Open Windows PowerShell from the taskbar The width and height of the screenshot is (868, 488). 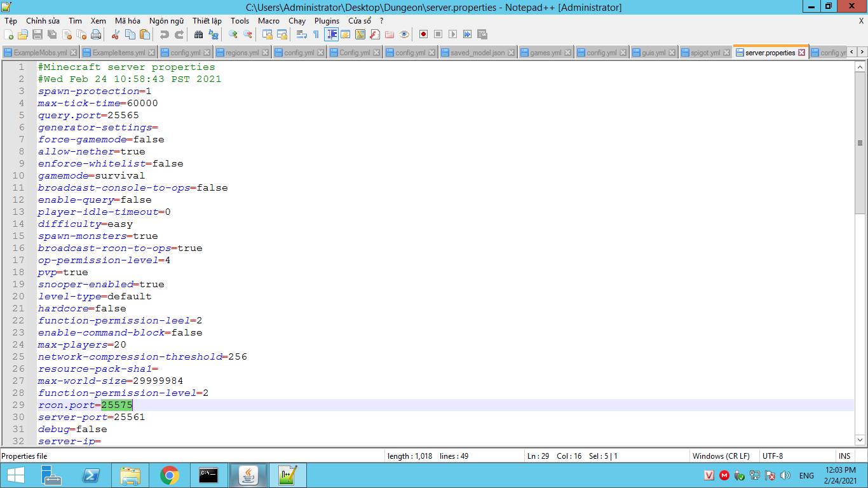(x=92, y=475)
